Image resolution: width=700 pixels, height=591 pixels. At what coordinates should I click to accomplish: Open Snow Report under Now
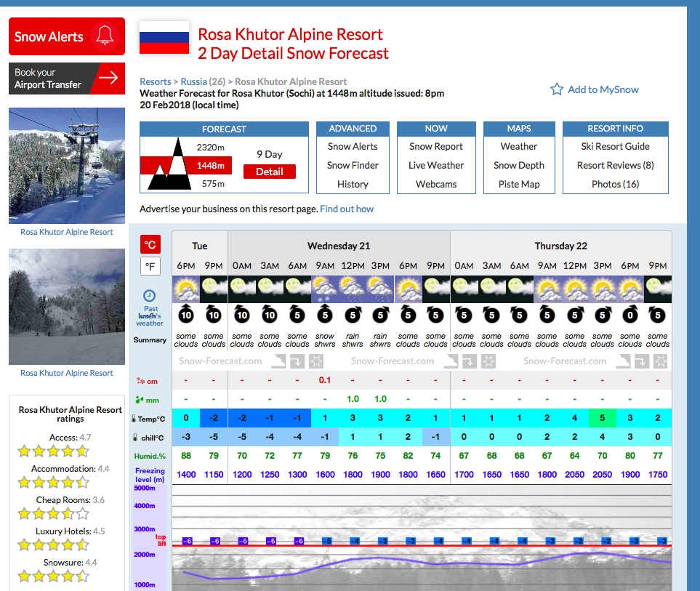pos(435,146)
